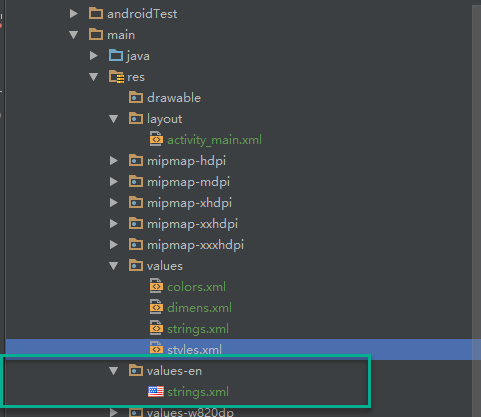
Task: Select dimens.xml in values folder
Action: point(199,308)
